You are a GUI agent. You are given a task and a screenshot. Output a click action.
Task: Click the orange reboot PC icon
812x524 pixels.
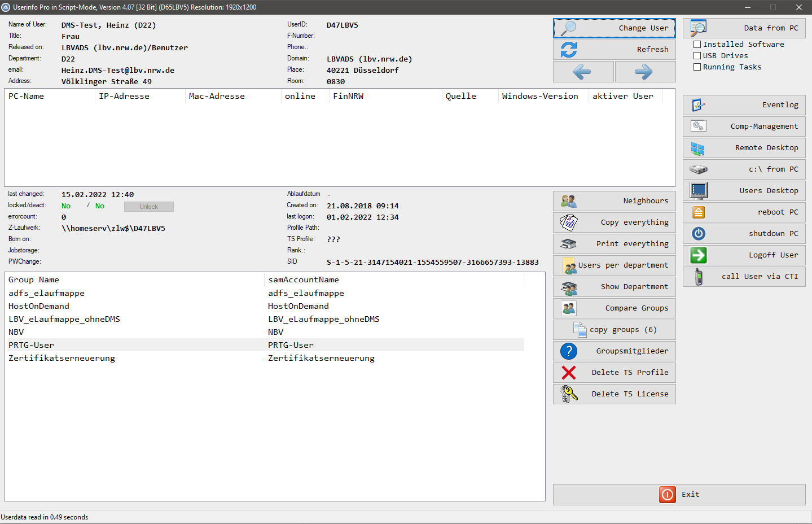(699, 212)
